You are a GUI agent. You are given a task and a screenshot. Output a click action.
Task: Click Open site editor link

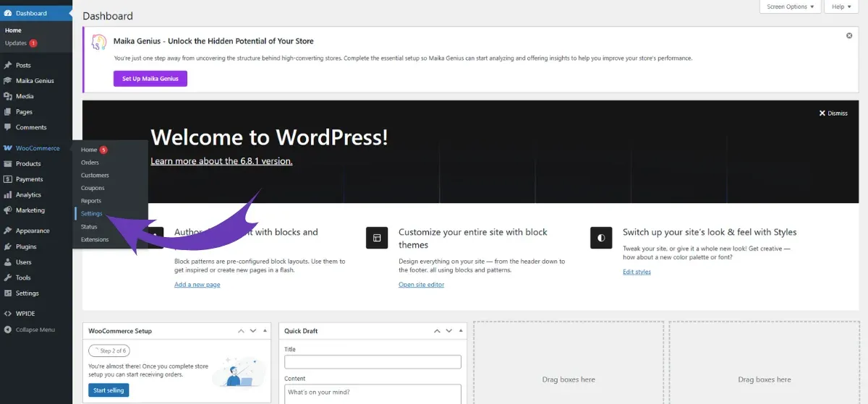pyautogui.click(x=421, y=285)
